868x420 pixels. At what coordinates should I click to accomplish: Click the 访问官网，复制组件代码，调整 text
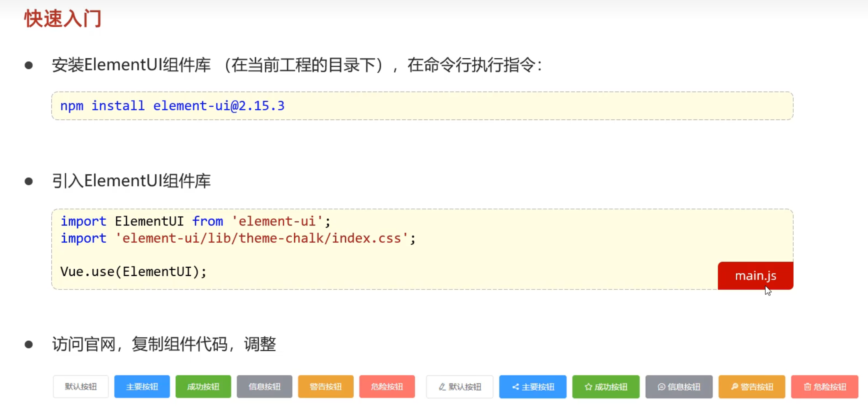[x=164, y=344]
